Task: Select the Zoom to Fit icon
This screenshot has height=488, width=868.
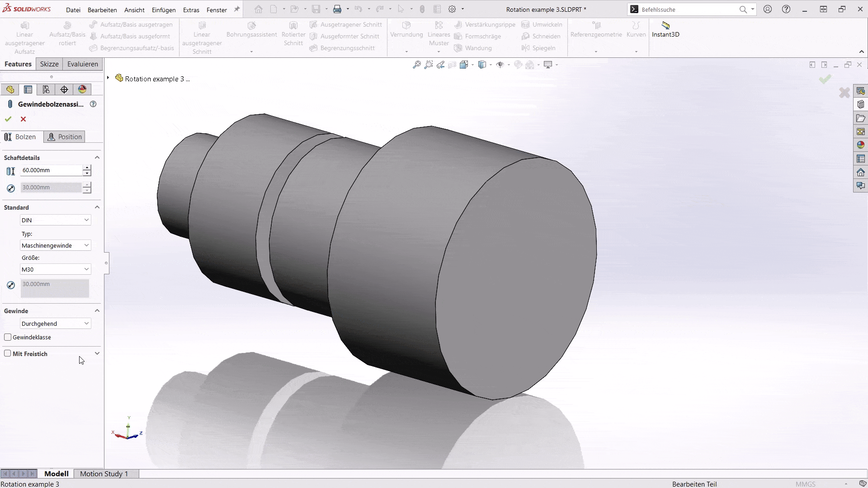Action: [x=416, y=65]
